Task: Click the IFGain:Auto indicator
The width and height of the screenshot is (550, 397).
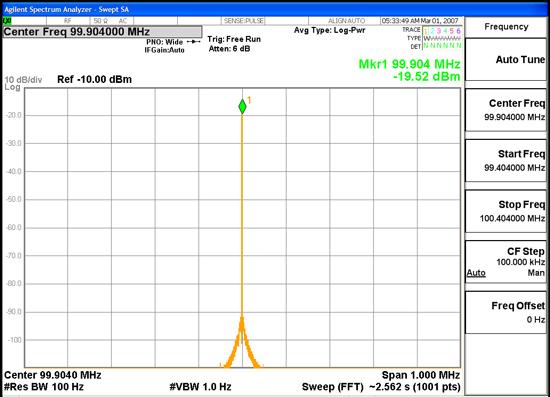Action: 165,50
